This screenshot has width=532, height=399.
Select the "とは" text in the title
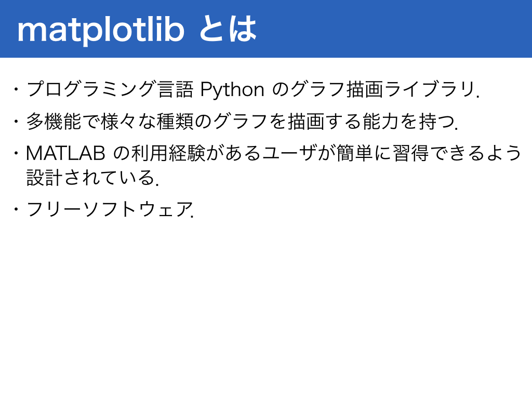(x=228, y=29)
